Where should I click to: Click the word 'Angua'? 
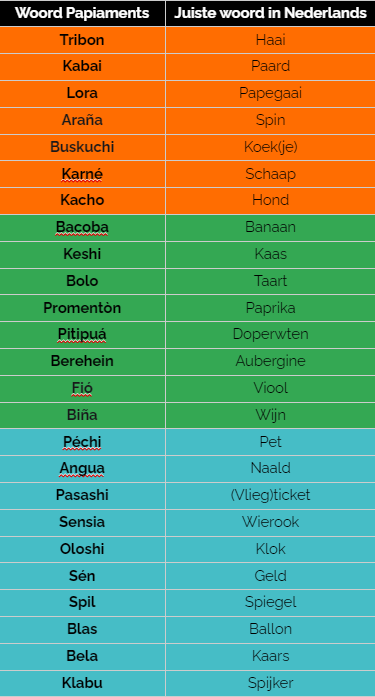(x=82, y=468)
